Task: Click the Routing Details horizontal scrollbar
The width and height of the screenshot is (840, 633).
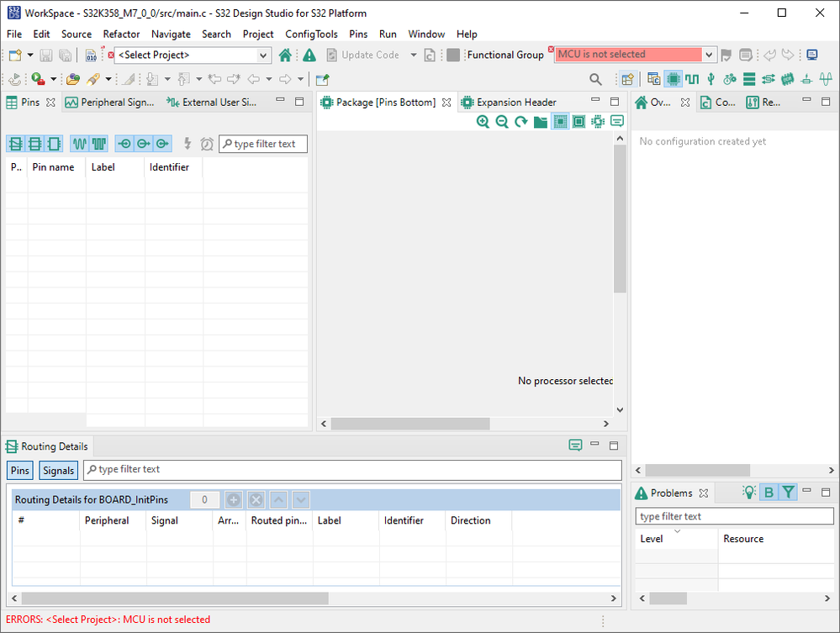Action: coord(175,599)
